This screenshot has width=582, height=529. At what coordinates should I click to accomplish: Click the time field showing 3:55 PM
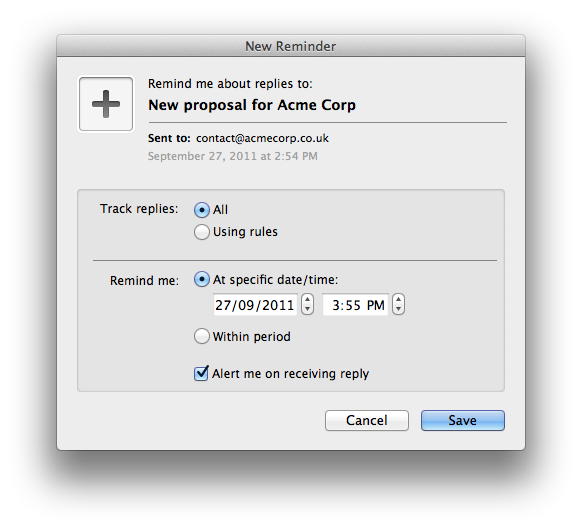(355, 305)
